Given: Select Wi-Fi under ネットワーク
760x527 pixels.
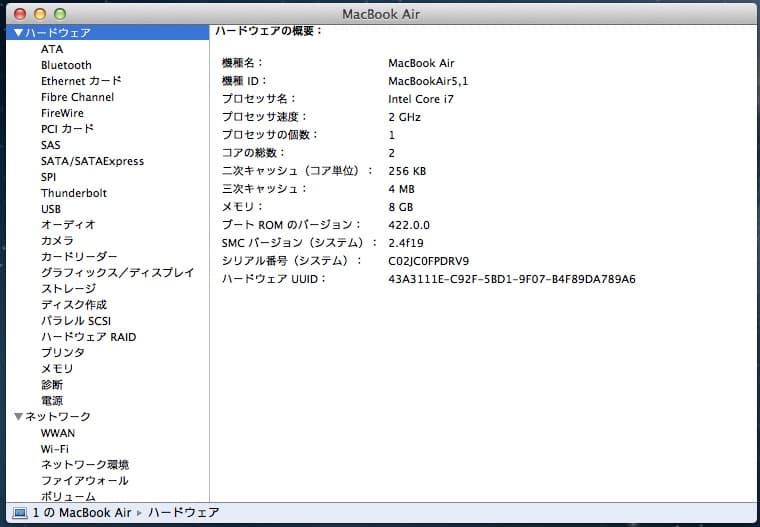Looking at the screenshot, I should coord(54,449).
